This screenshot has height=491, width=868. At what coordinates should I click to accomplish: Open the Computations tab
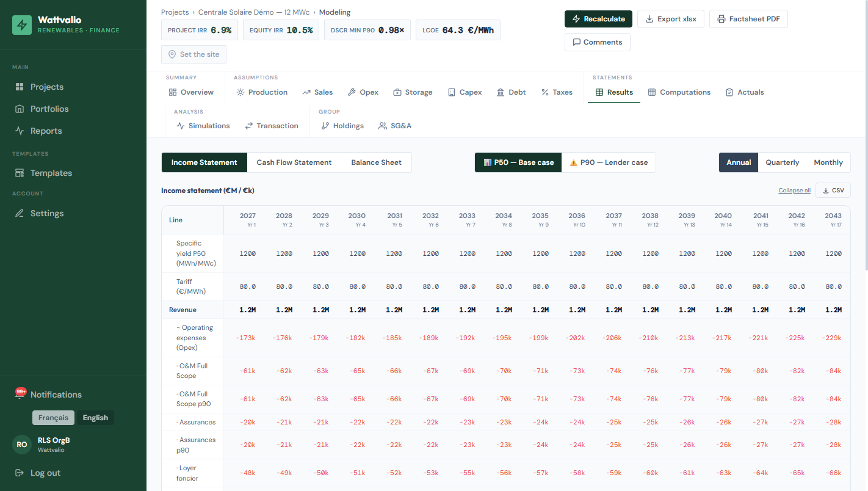pyautogui.click(x=679, y=92)
